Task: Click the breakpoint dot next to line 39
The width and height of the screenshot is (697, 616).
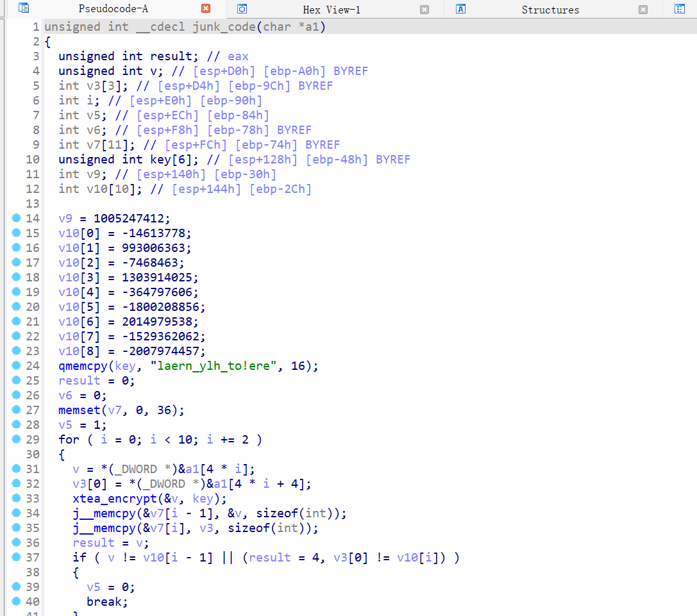Action: tap(17, 587)
